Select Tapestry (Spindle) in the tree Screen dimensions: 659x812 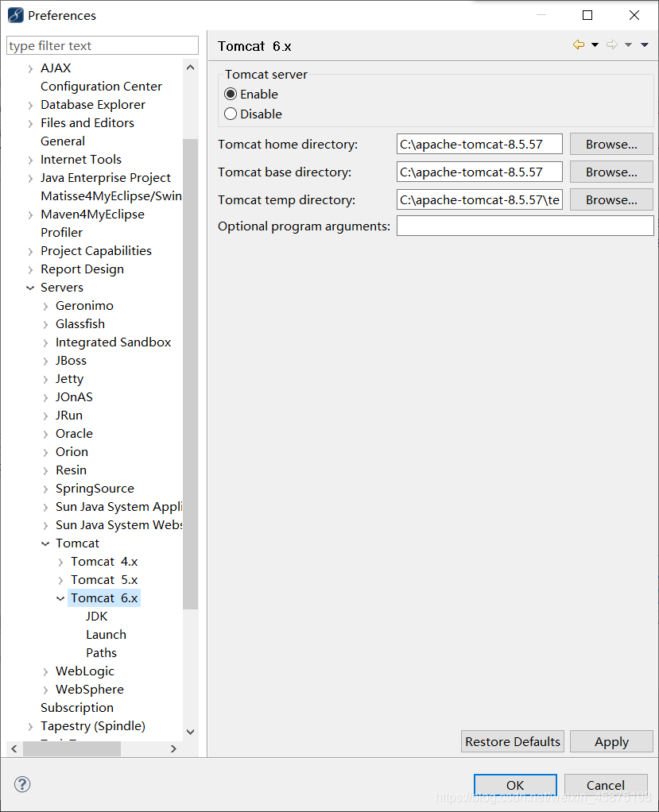[93, 726]
